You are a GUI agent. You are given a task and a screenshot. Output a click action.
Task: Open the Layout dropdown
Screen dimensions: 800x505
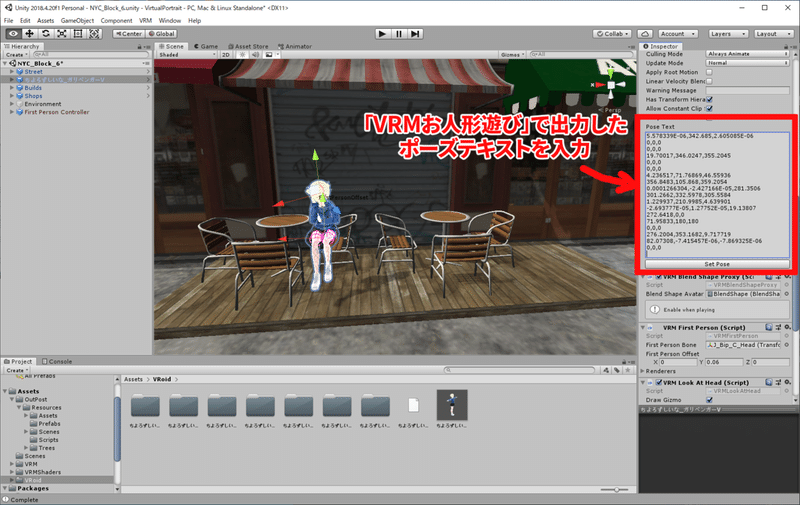coord(773,34)
